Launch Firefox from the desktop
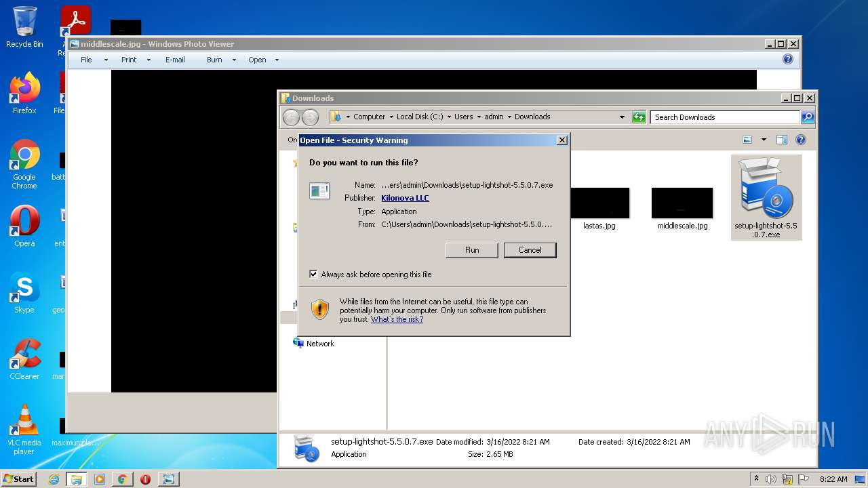Image resolution: width=868 pixels, height=488 pixels. (24, 93)
